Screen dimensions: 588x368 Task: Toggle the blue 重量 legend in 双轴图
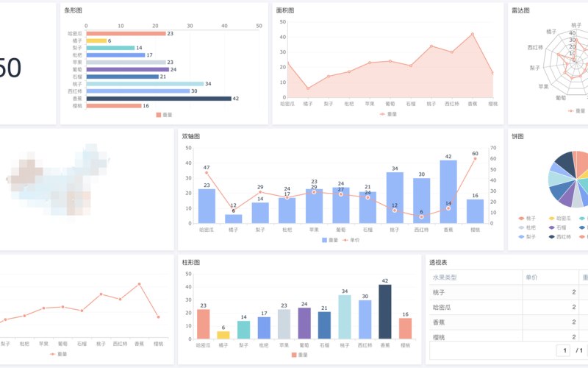click(330, 240)
